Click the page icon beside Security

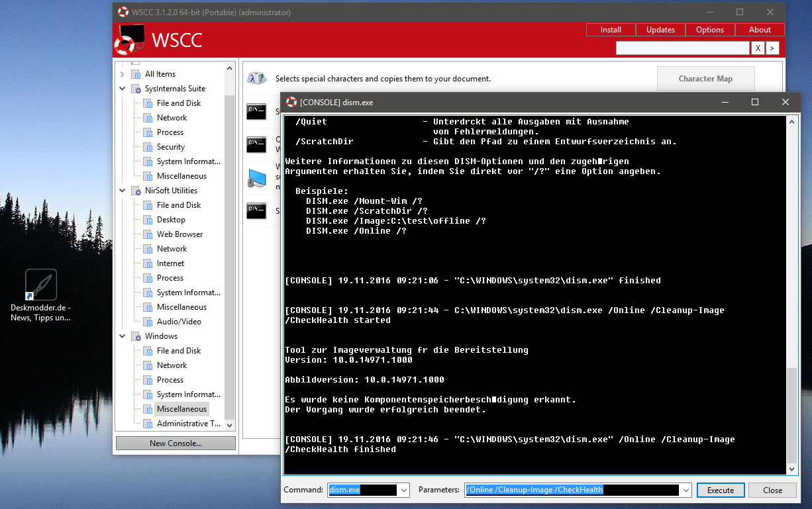(x=148, y=147)
